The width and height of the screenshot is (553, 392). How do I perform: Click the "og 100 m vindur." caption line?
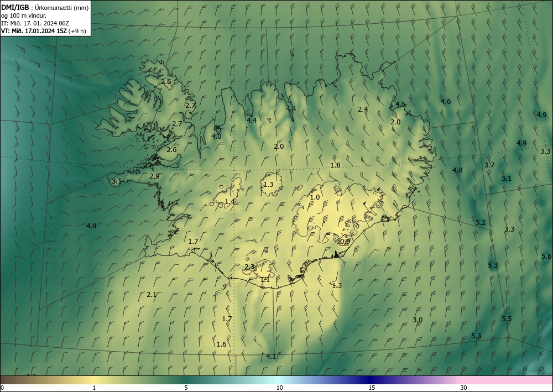[24, 15]
